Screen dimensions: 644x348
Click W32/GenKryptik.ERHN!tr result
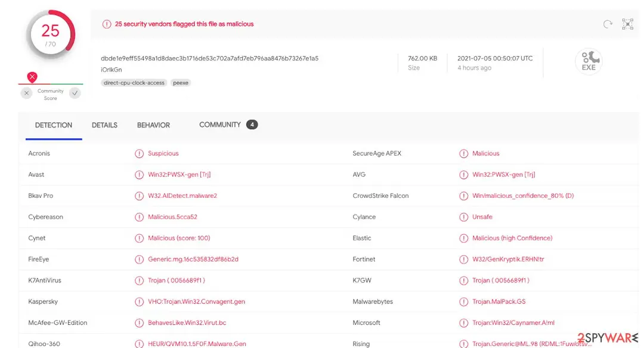coord(508,259)
